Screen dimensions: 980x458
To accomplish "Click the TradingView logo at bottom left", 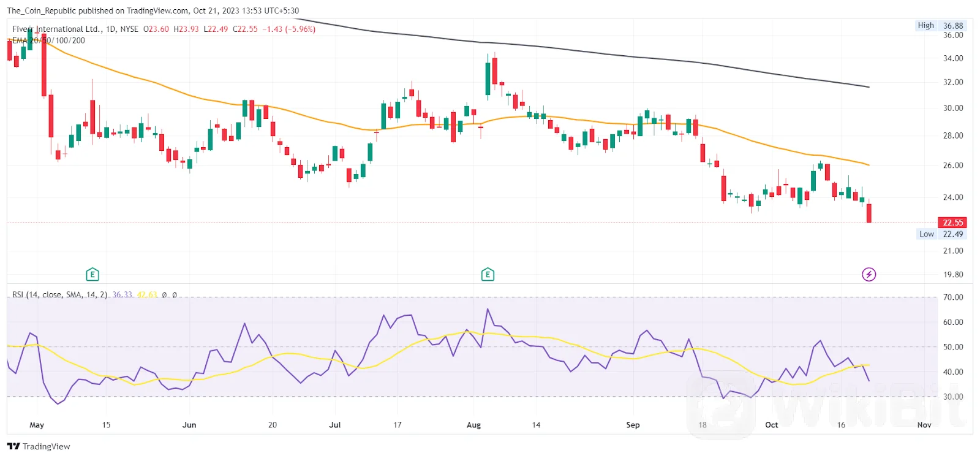I will pos(39,446).
